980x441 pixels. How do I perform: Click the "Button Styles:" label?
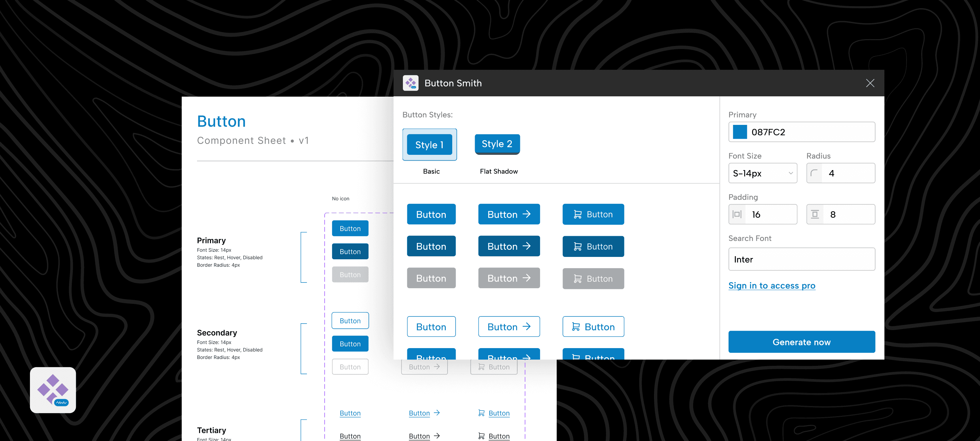click(428, 115)
